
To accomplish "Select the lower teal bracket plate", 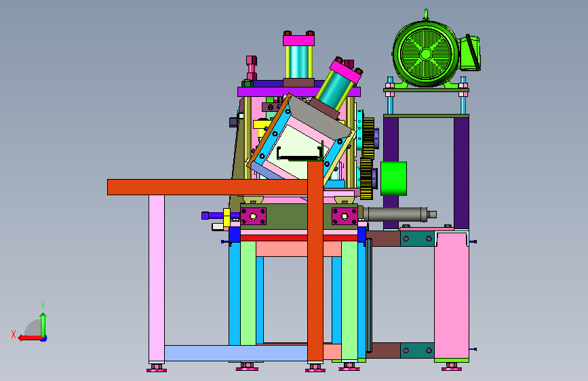I will point(417,350).
